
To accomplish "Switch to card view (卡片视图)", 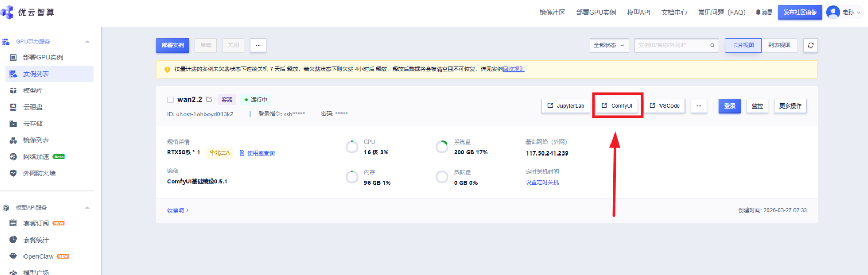I will coord(743,45).
